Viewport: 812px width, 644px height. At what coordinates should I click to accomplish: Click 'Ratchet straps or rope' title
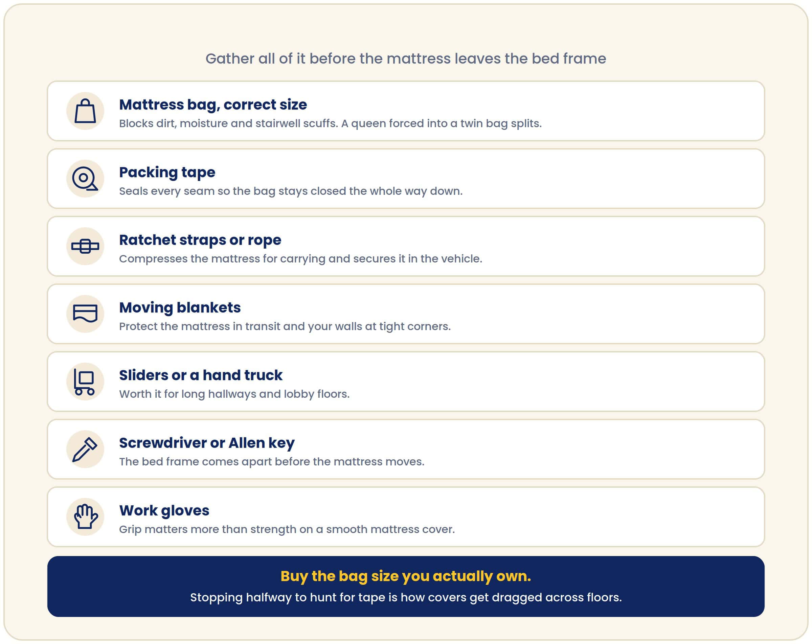pos(200,240)
